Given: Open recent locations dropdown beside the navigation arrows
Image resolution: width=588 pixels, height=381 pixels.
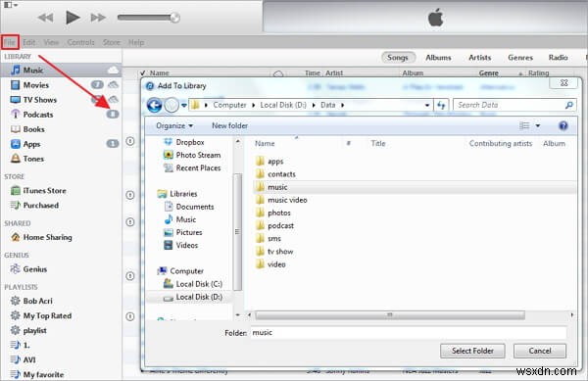Looking at the screenshot, I should 184,105.
